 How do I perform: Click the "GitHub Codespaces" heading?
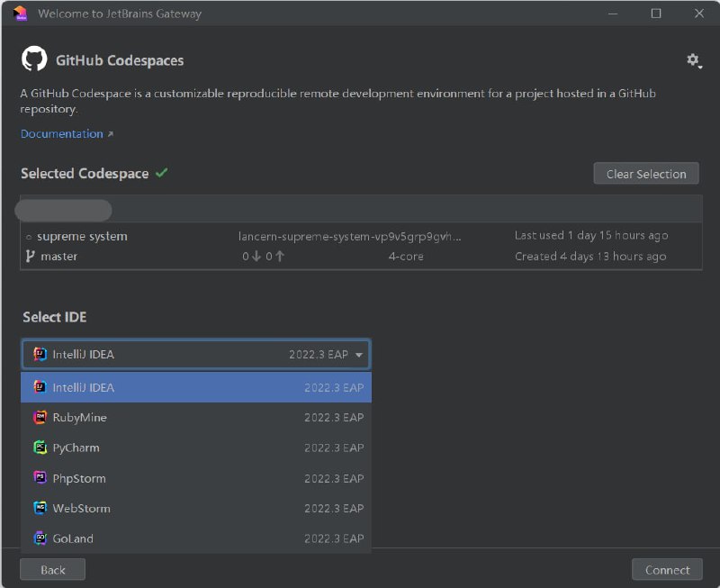120,60
